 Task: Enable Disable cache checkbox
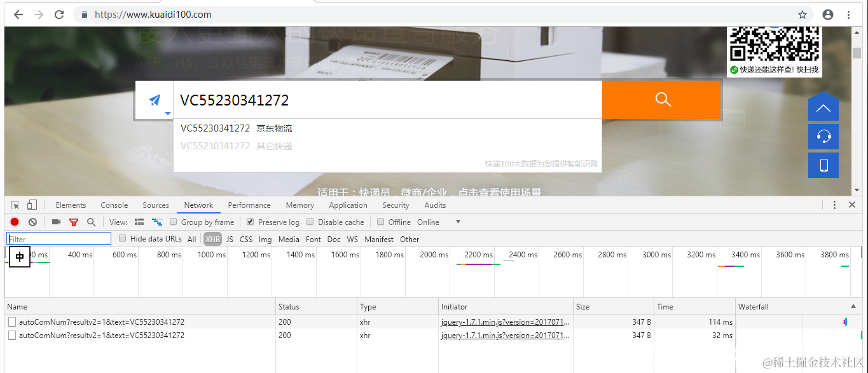310,222
